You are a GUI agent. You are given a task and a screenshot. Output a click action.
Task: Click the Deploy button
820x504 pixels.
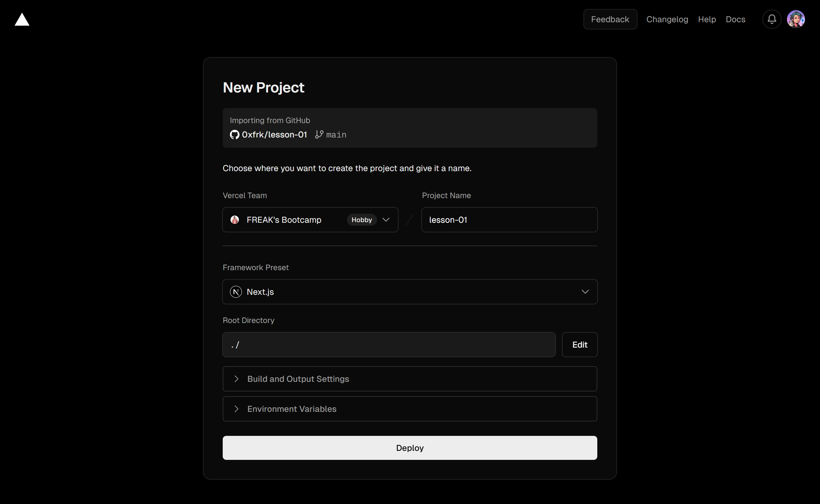pyautogui.click(x=410, y=448)
